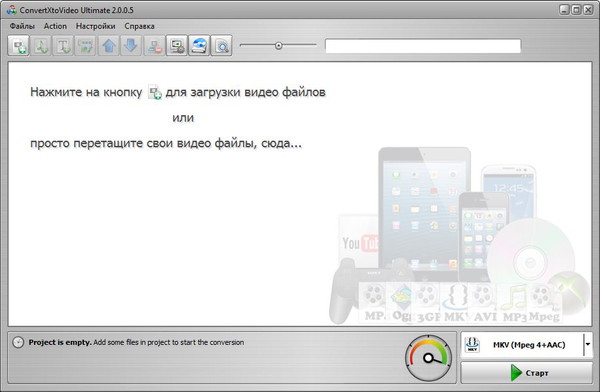Screen dimensions: 600x392
Task: Click the add video files toolbar icon
Action: click(18, 46)
